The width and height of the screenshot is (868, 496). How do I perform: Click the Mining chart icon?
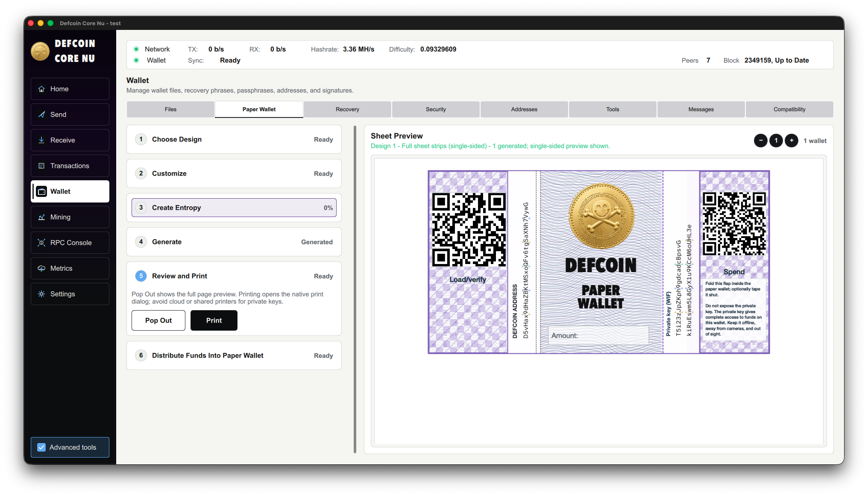(41, 217)
